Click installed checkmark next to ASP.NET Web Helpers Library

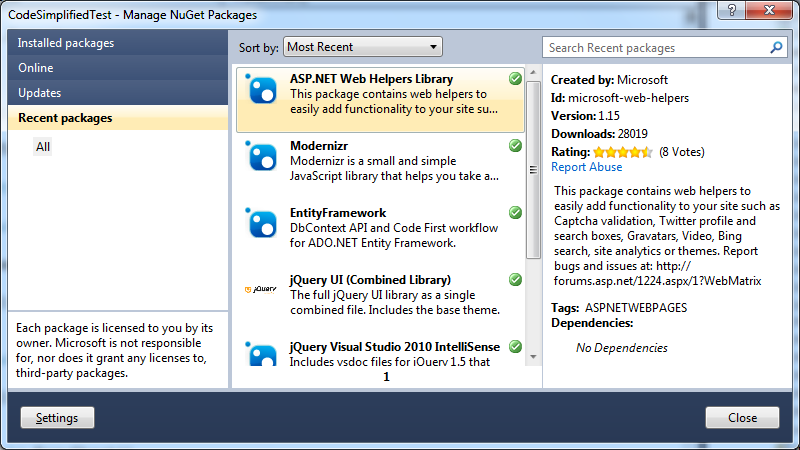515,79
